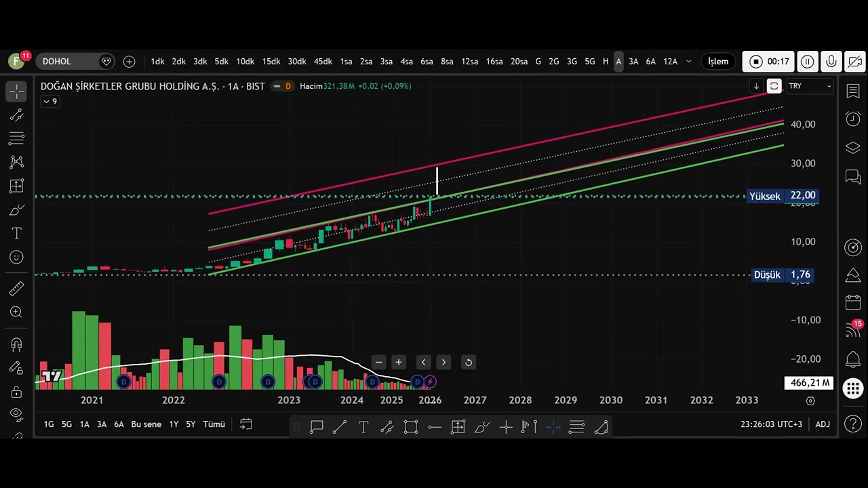
Task: Open the help question-mark icon
Action: [853, 424]
